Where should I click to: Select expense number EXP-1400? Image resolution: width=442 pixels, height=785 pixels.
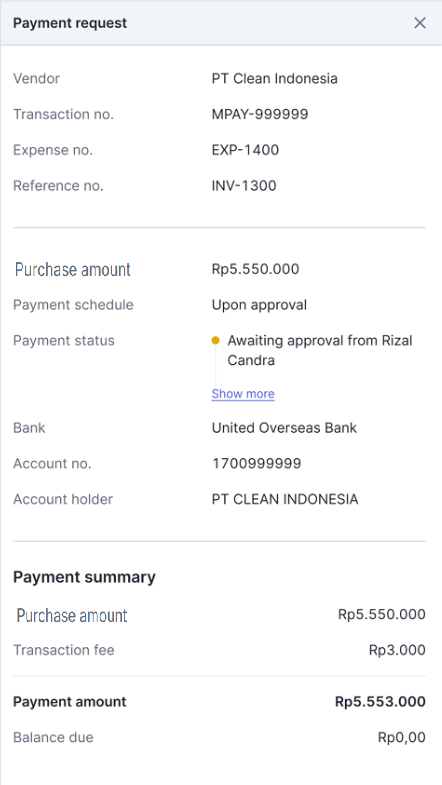245,150
